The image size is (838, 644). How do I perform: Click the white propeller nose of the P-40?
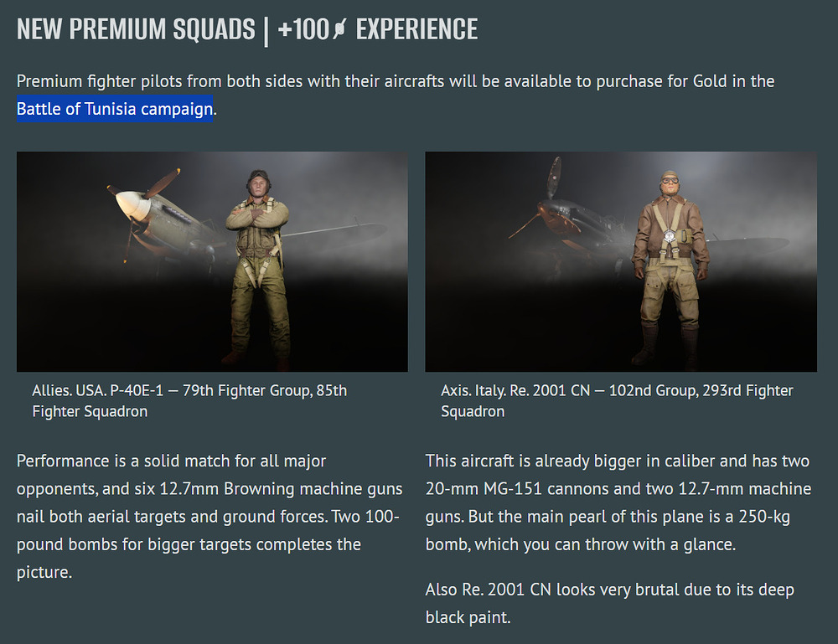pos(132,206)
